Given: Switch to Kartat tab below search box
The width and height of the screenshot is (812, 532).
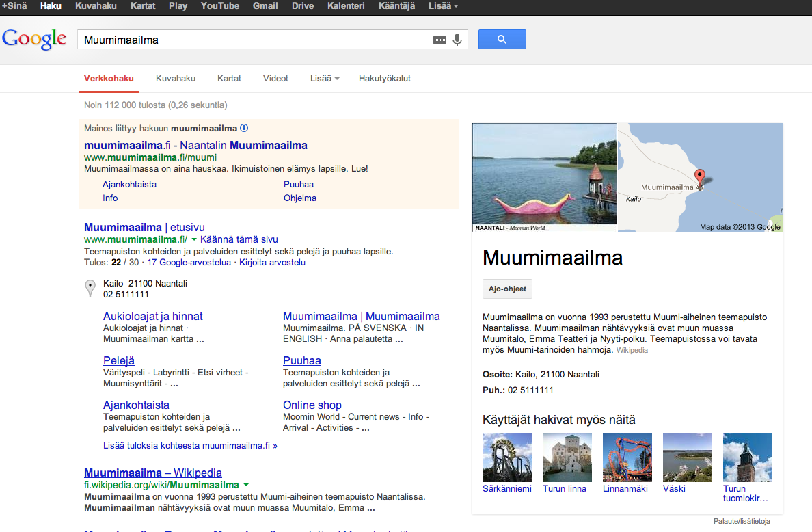Looking at the screenshot, I should [x=229, y=78].
